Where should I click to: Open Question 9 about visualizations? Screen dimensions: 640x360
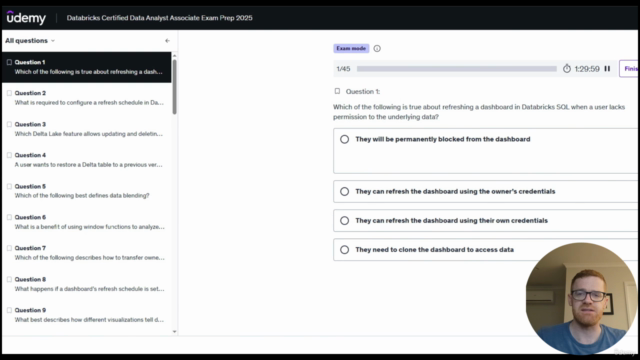coord(87,315)
